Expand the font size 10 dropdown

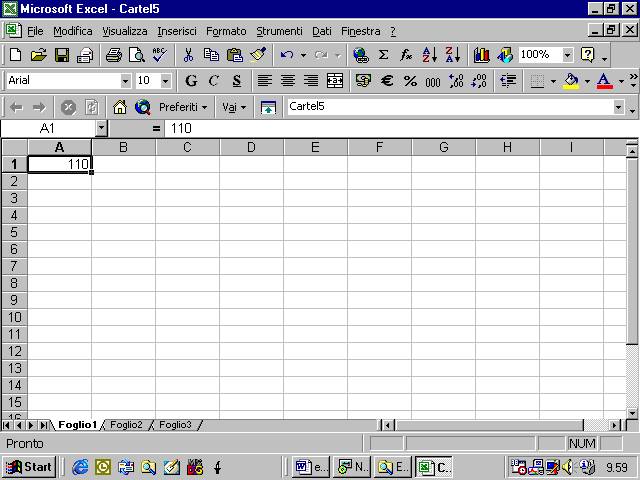pyautogui.click(x=165, y=81)
